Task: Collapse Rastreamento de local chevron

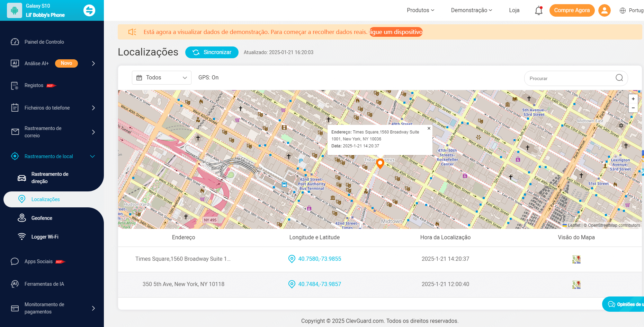Action: pos(92,156)
